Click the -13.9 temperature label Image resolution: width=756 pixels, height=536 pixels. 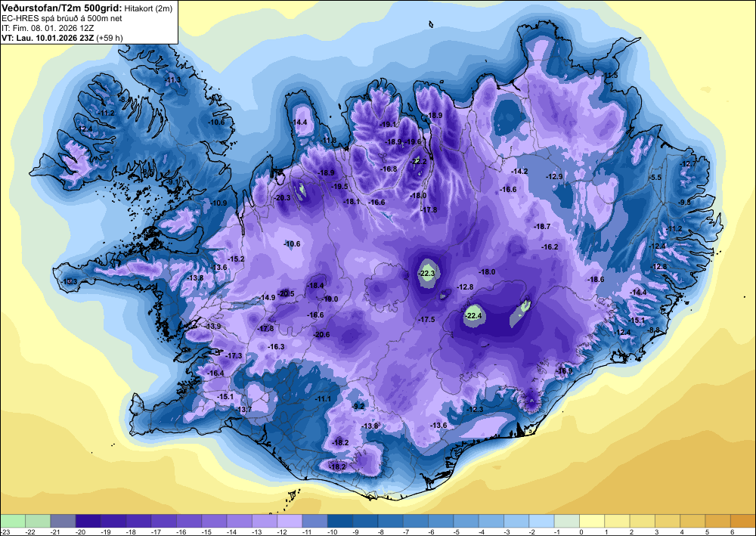point(212,327)
